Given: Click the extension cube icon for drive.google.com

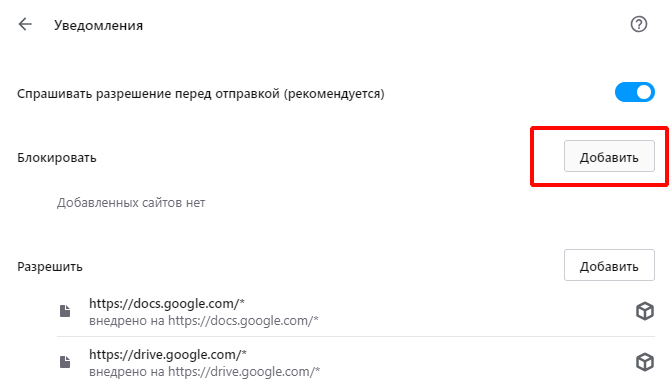Looking at the screenshot, I should (645, 362).
